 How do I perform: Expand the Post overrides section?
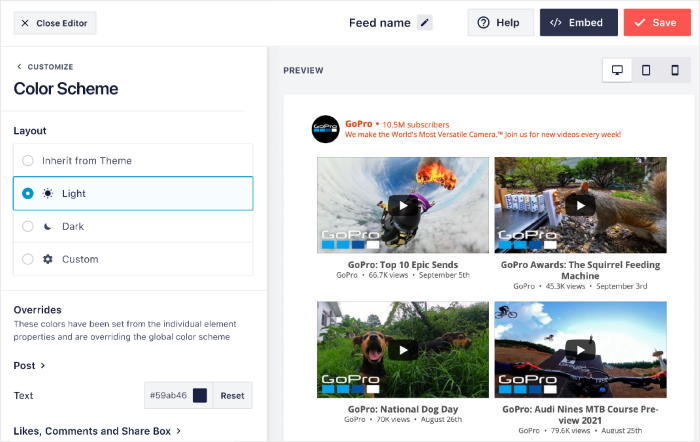29,366
